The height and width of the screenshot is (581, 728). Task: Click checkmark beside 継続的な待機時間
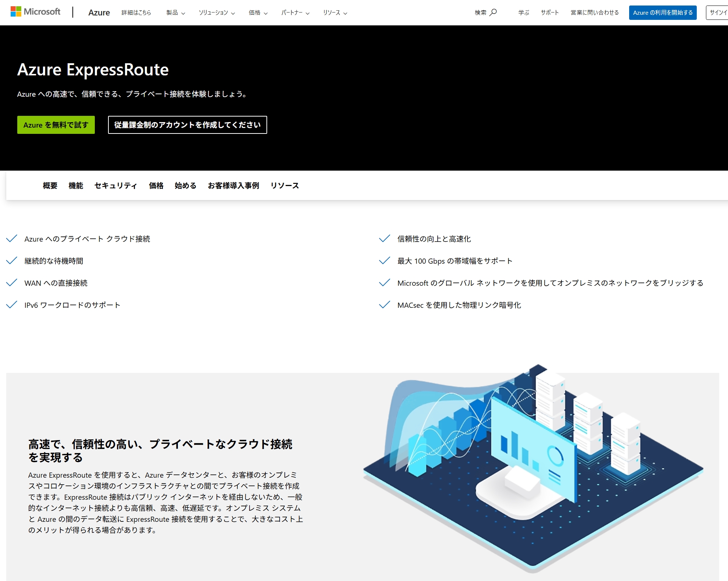point(12,261)
